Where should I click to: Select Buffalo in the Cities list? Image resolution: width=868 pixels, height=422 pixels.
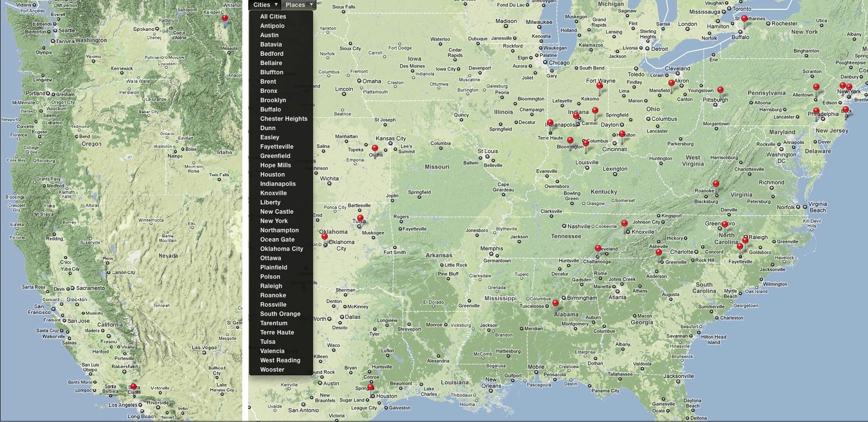pyautogui.click(x=271, y=110)
